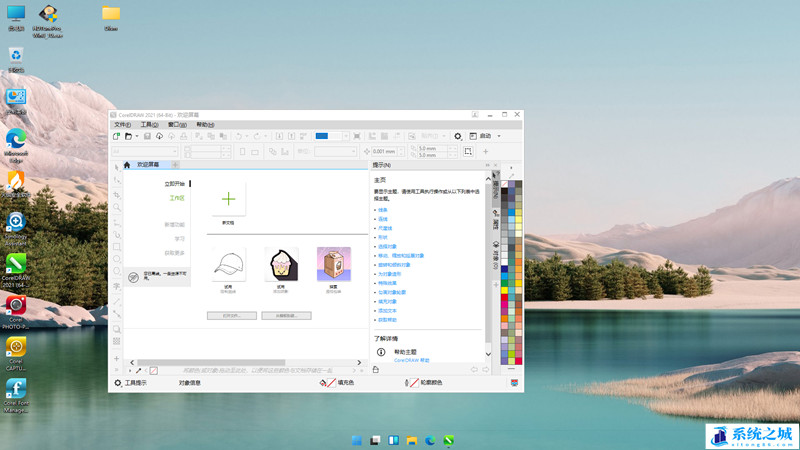Click the lock icon at bottom of Hints panel
Screen dimensions: 800x450
(375, 369)
